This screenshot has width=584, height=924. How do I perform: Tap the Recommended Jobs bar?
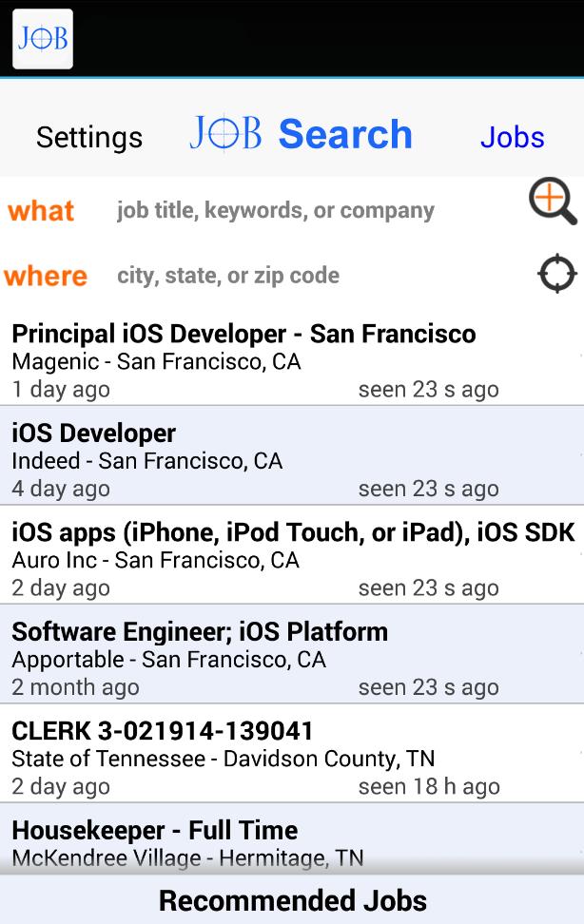(292, 899)
